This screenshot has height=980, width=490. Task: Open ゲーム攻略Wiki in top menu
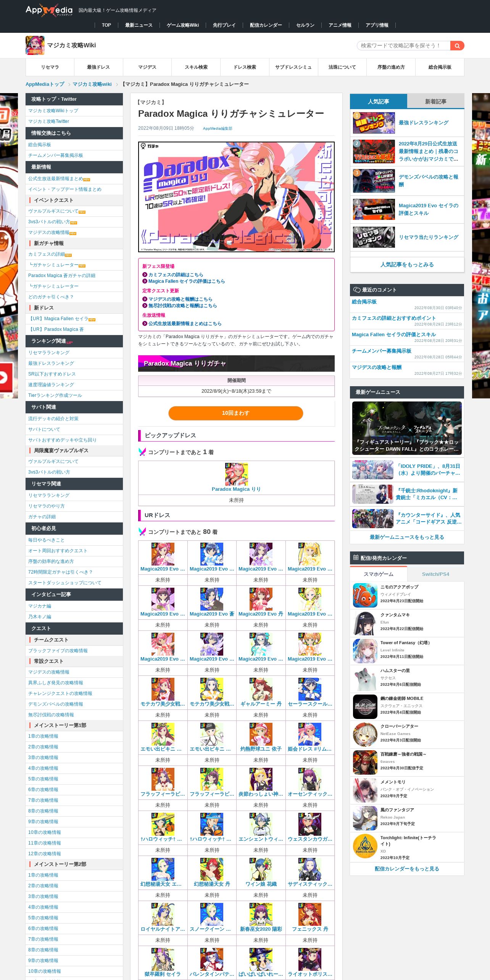(x=183, y=25)
